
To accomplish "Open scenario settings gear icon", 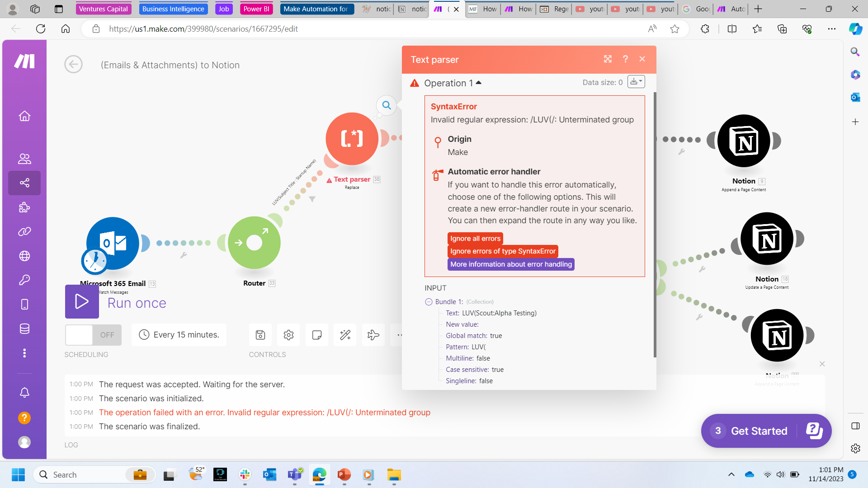I will (288, 335).
